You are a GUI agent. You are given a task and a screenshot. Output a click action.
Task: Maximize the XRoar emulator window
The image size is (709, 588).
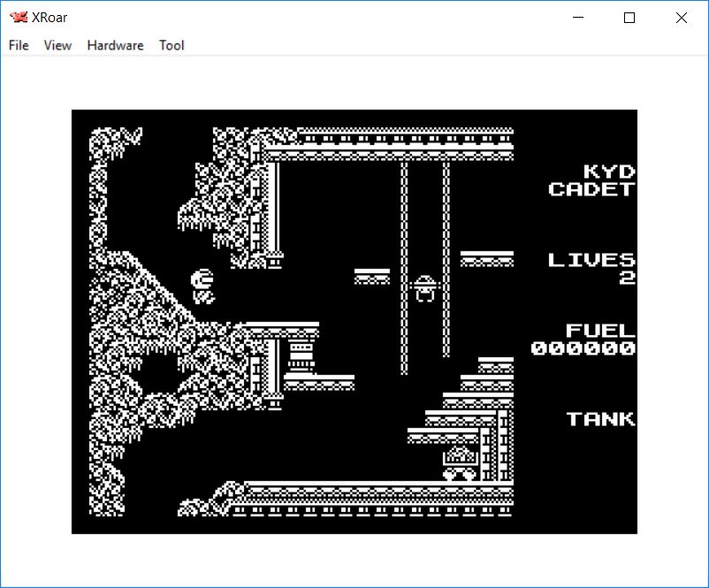629,18
